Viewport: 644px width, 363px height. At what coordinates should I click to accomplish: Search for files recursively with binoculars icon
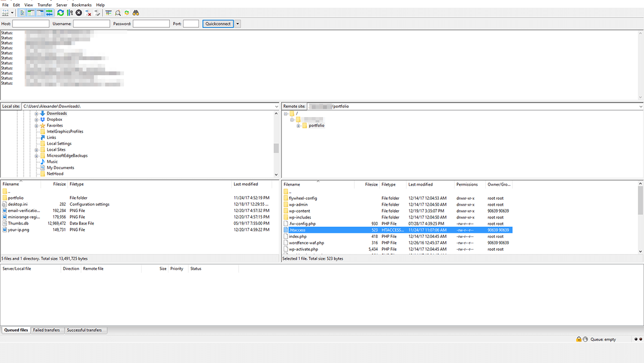click(136, 12)
